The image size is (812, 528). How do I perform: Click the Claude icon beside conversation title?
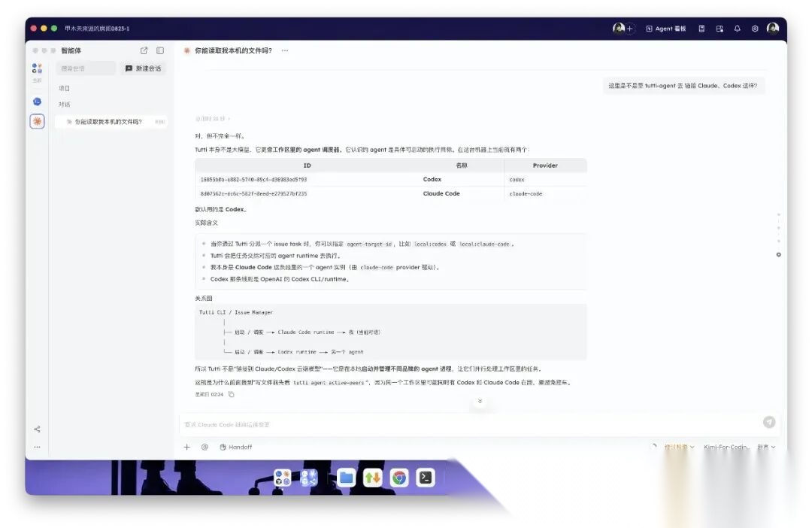click(187, 50)
